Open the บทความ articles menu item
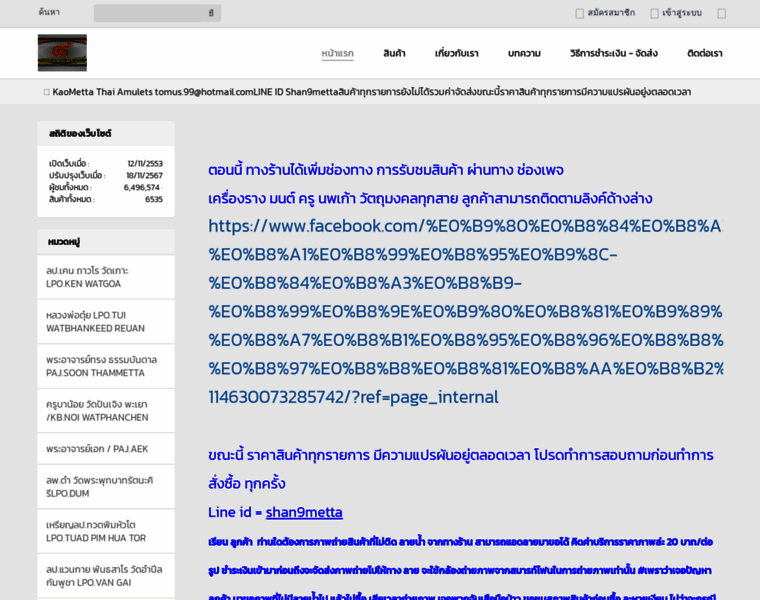Screen dimensions: 760x600 tap(524, 54)
